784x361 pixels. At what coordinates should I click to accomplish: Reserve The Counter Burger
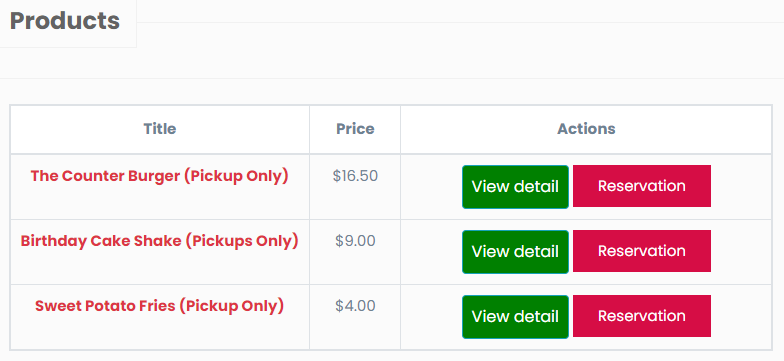[642, 186]
